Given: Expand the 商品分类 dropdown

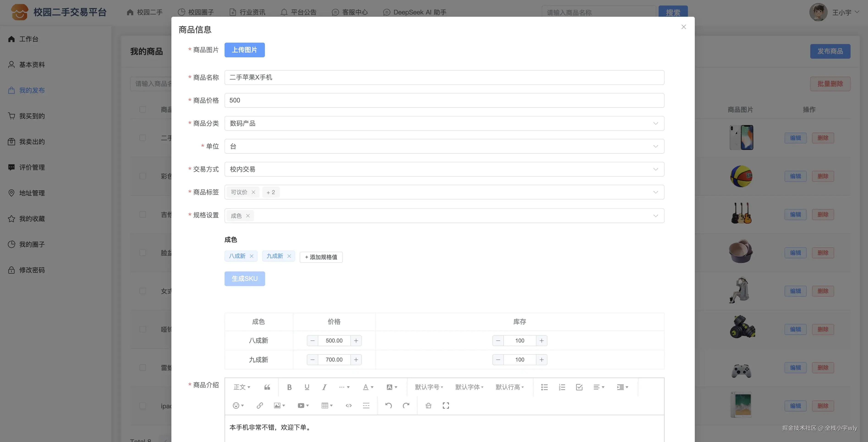Looking at the screenshot, I should (444, 123).
